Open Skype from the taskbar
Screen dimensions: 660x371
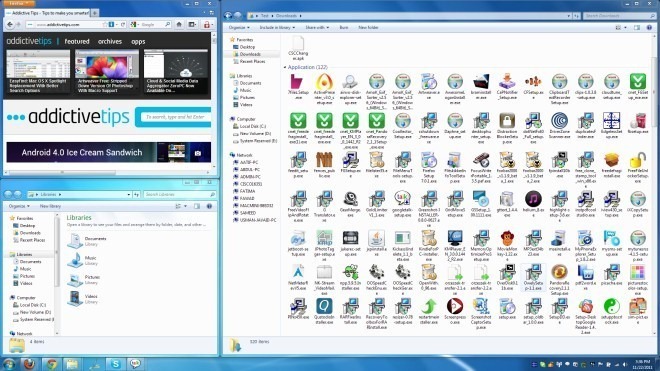click(115, 363)
